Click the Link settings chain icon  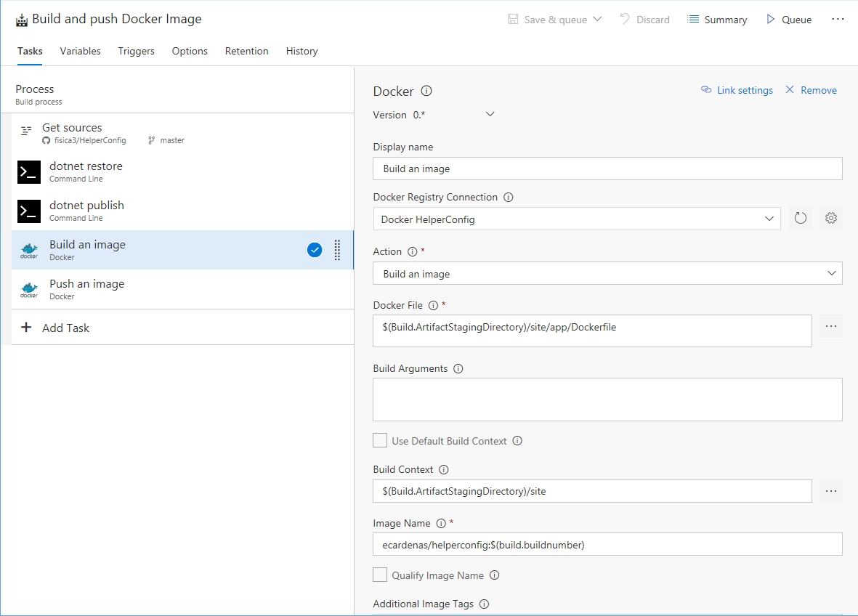click(706, 90)
